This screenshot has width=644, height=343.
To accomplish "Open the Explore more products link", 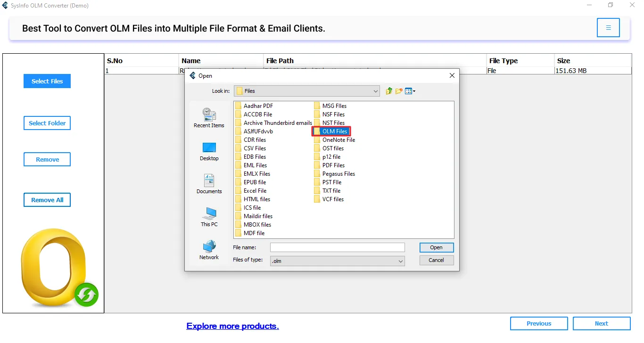I will point(233,326).
